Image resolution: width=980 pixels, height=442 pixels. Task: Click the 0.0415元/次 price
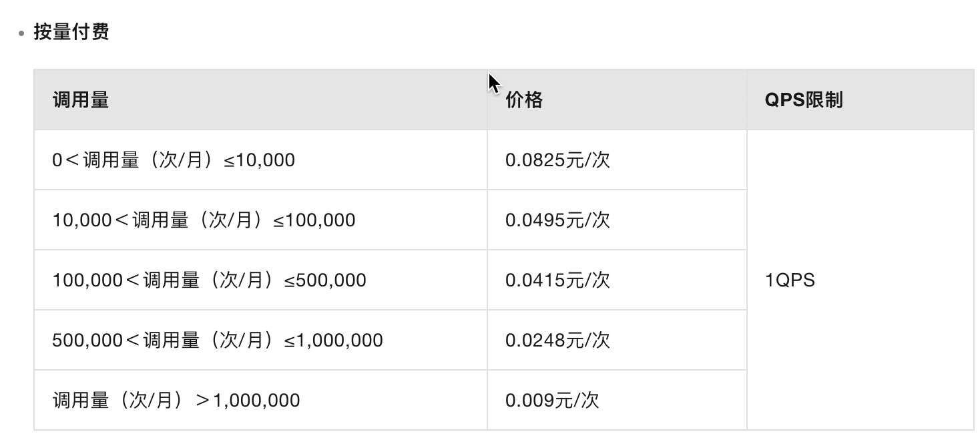tap(557, 280)
